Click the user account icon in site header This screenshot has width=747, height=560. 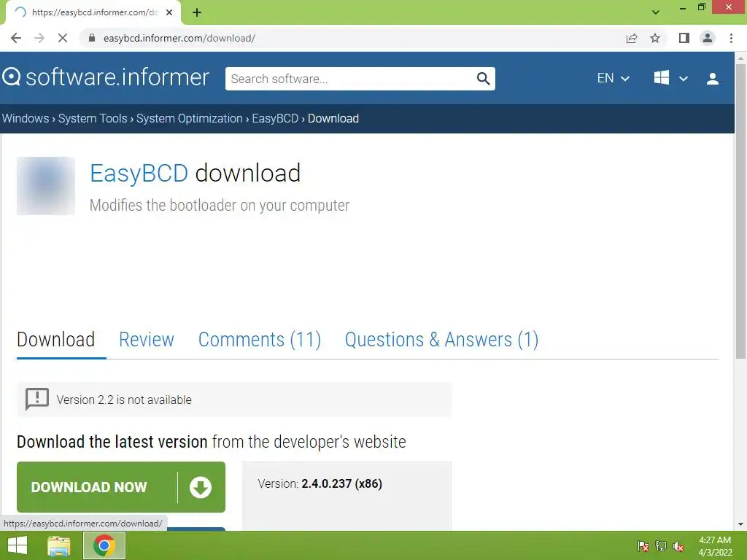tap(712, 79)
